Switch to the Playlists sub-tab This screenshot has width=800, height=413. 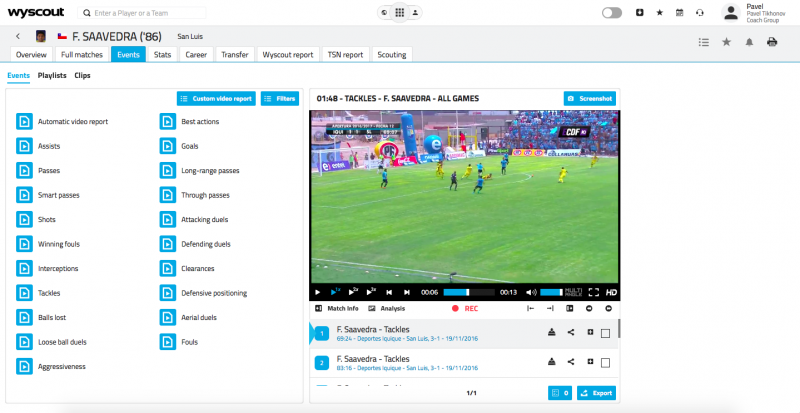pyautogui.click(x=52, y=76)
